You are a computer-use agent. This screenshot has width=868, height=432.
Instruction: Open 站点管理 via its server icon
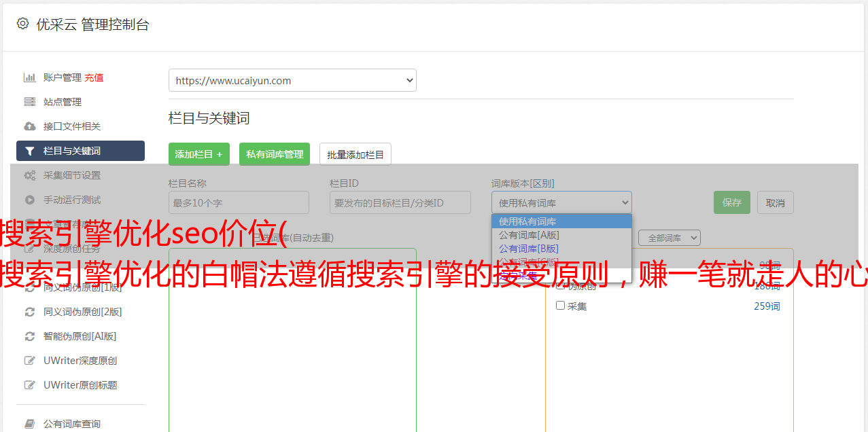[x=30, y=102]
